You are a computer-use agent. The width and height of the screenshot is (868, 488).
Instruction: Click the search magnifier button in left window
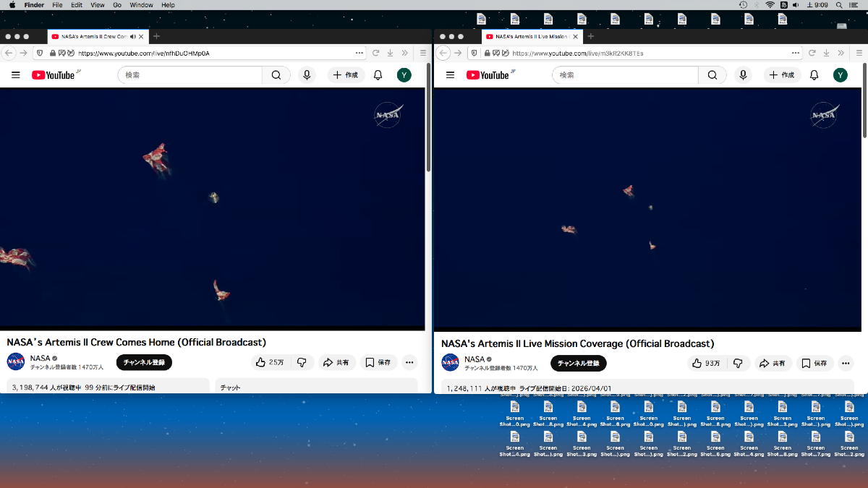(276, 74)
